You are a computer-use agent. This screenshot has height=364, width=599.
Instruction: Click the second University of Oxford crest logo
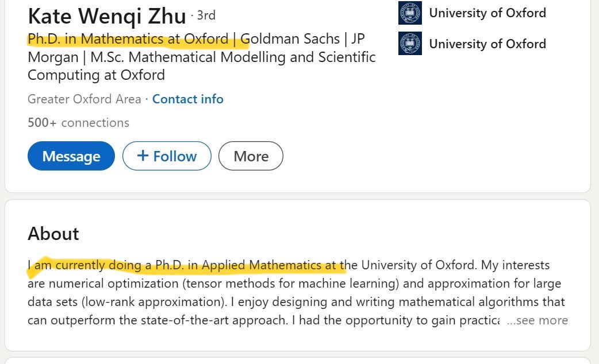coord(410,44)
